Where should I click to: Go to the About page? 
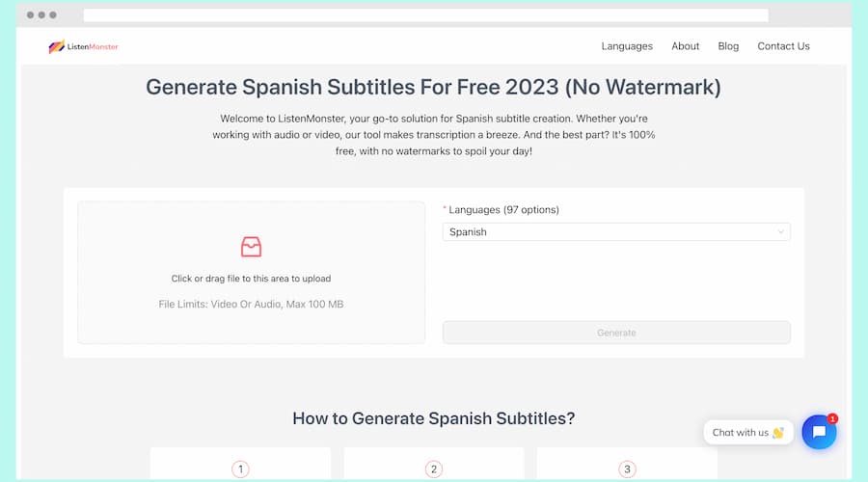(686, 46)
